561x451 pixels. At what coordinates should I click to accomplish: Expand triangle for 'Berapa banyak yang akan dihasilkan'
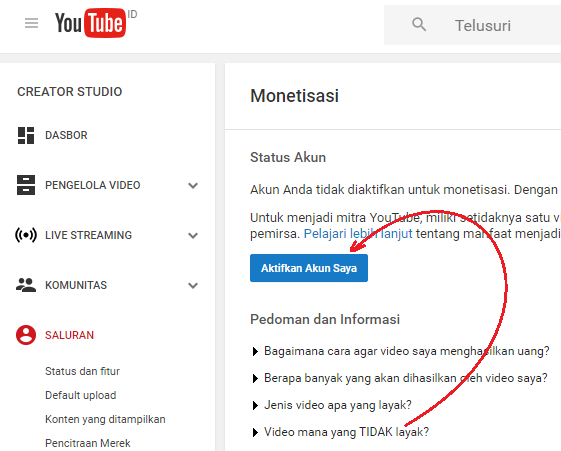255,378
